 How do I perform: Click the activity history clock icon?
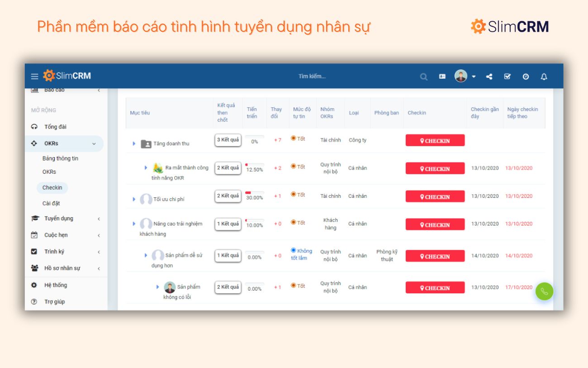pos(526,76)
